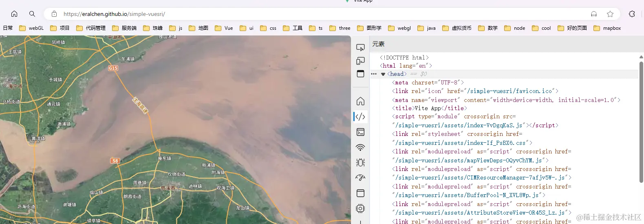
Task: Click the browser home icon
Action: tap(14, 14)
